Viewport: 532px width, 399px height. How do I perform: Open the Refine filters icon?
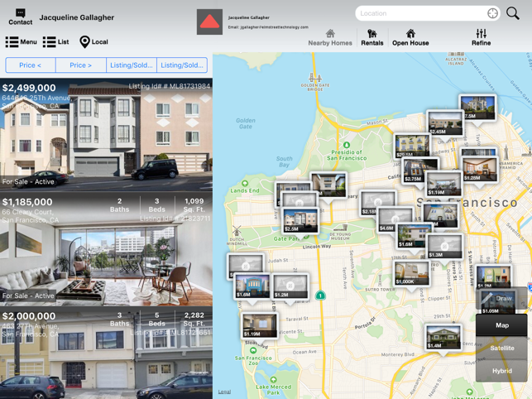coord(481,33)
